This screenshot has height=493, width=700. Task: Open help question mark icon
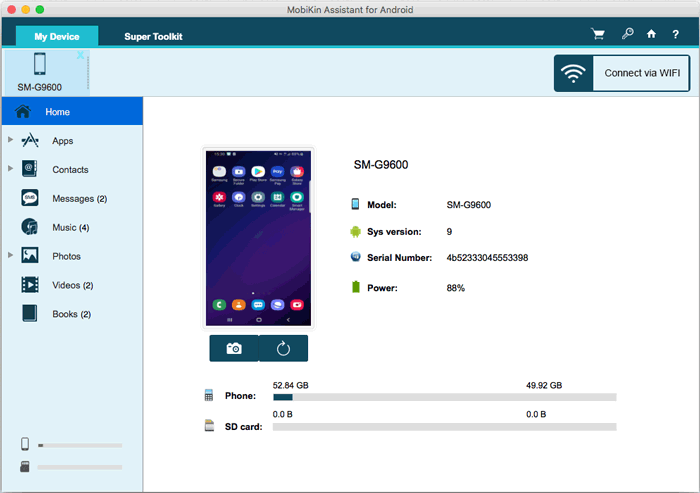(x=676, y=34)
